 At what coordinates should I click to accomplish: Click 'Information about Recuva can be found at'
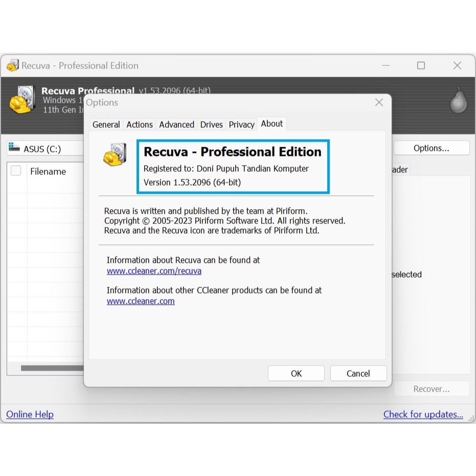(183, 260)
